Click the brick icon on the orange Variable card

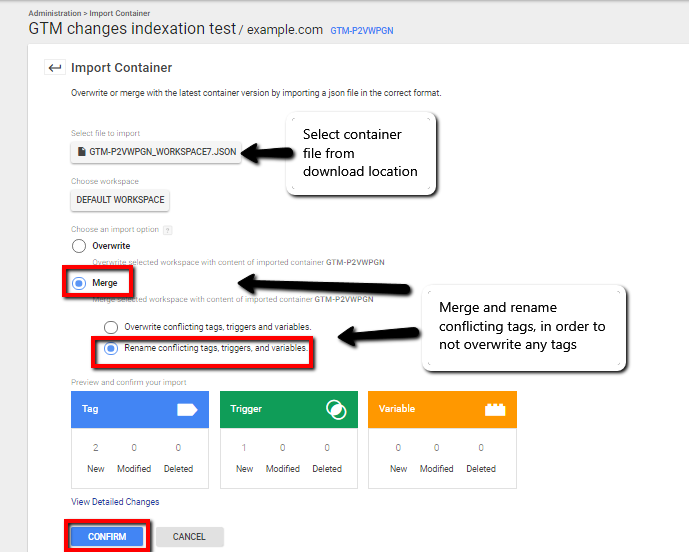(x=493, y=409)
